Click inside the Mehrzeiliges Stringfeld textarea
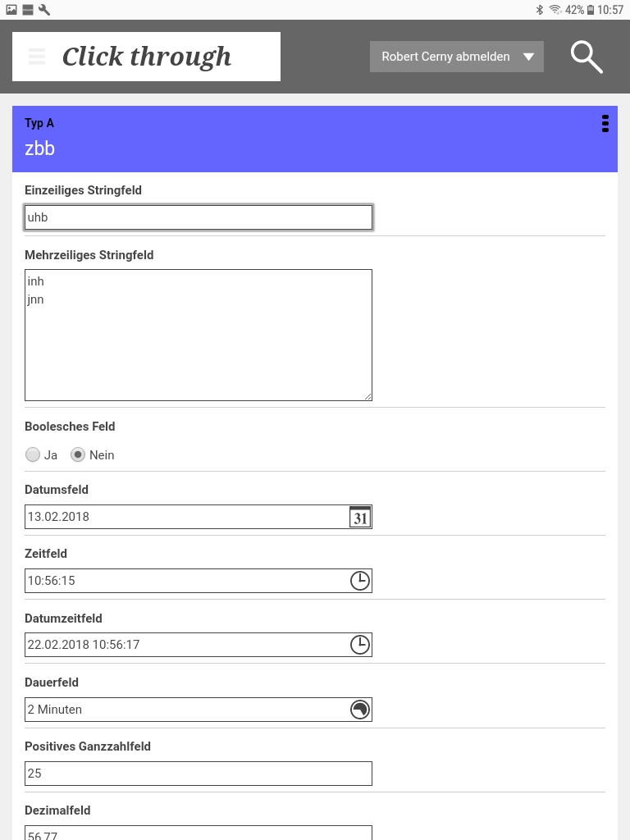 coord(199,345)
